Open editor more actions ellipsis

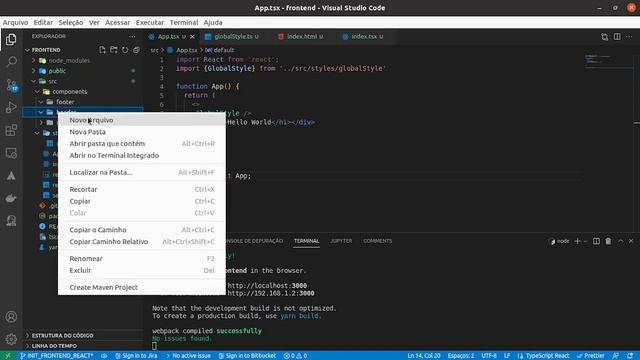coord(629,37)
